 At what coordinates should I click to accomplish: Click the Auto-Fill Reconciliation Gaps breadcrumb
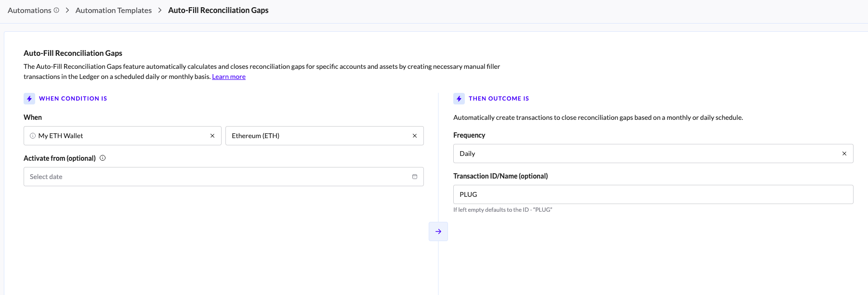pyautogui.click(x=218, y=10)
